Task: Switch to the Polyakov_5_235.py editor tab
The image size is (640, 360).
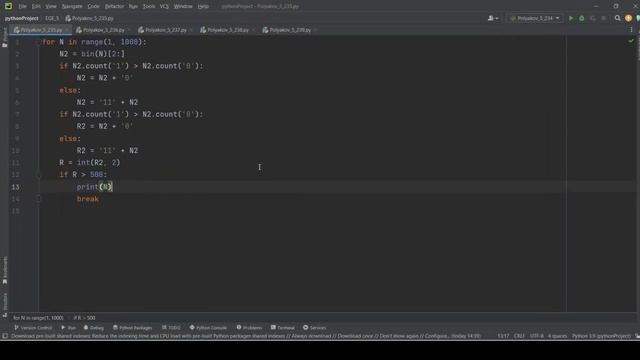Action: pyautogui.click(x=40, y=30)
